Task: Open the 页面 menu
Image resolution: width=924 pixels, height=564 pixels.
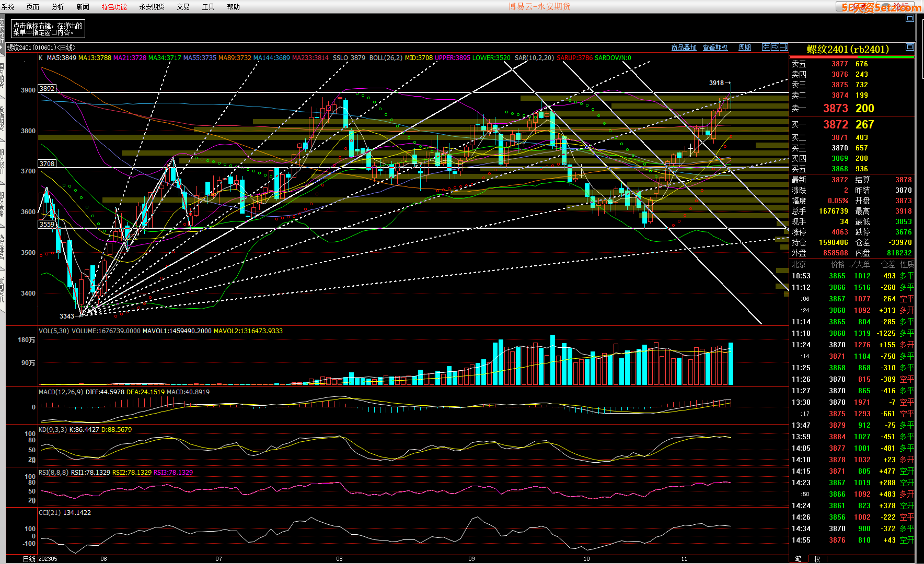Action: (33, 7)
